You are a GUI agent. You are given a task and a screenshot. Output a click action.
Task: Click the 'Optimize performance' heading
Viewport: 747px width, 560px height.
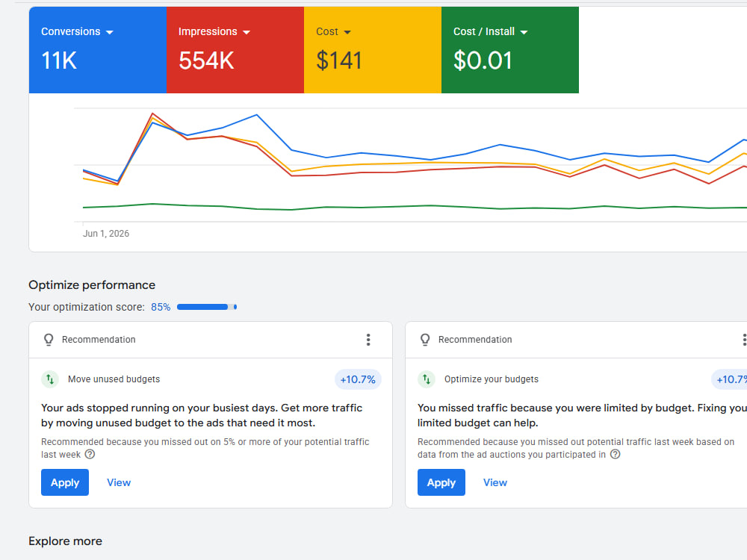(92, 284)
